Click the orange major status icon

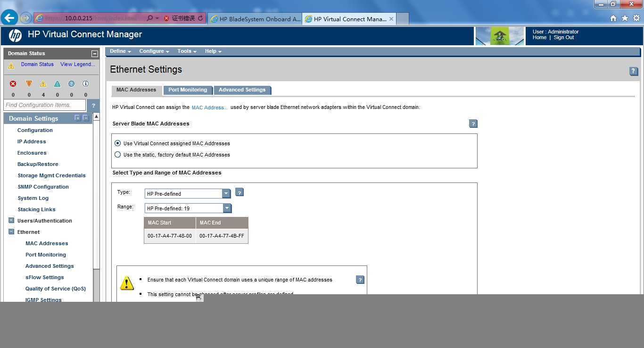coord(29,83)
